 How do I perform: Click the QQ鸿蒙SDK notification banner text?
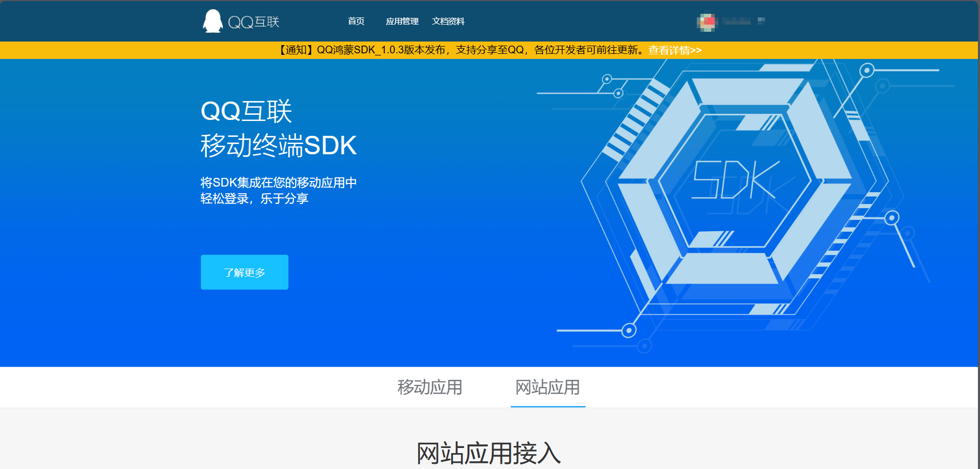point(461,50)
